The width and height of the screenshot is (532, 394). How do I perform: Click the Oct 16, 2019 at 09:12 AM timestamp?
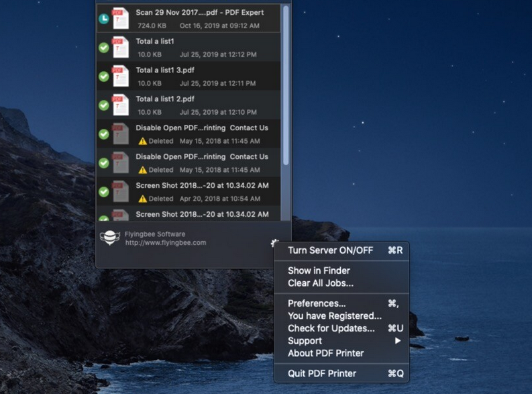219,26
